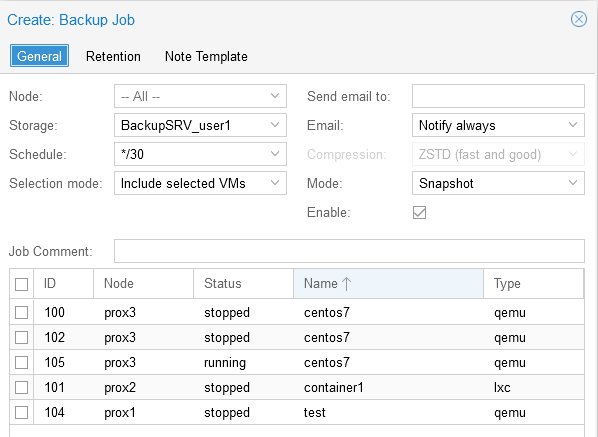Expand the Selection mode dropdown
The width and height of the screenshot is (598, 437).
click(275, 183)
